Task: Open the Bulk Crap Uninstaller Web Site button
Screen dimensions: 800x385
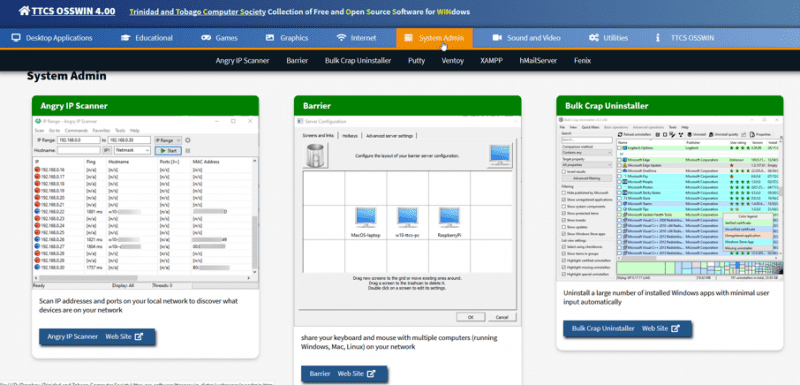Action: point(627,328)
